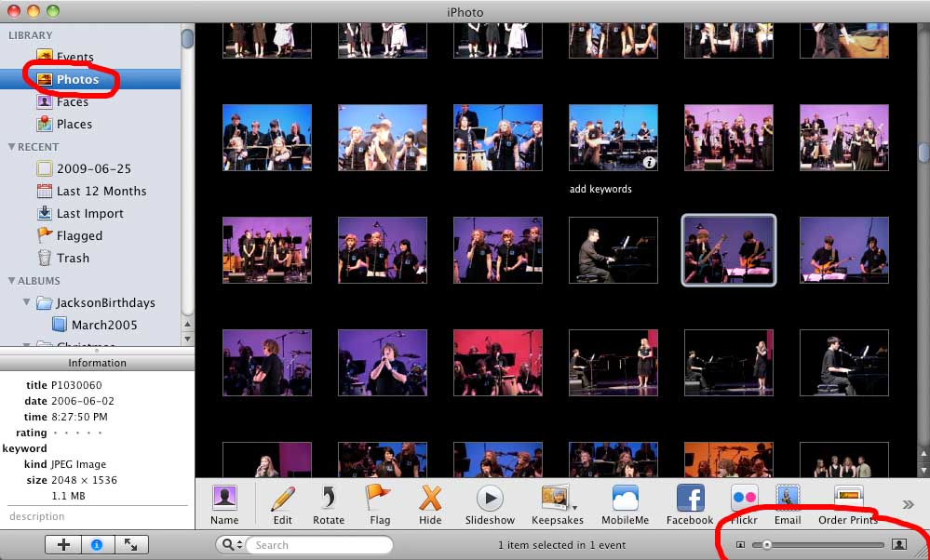Email the selected photo
Screen dimensions: 930x560
[788, 502]
